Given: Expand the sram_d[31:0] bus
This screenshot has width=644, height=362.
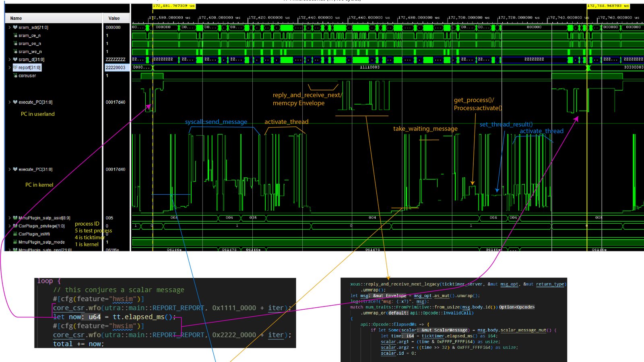Looking at the screenshot, I should tap(10, 60).
